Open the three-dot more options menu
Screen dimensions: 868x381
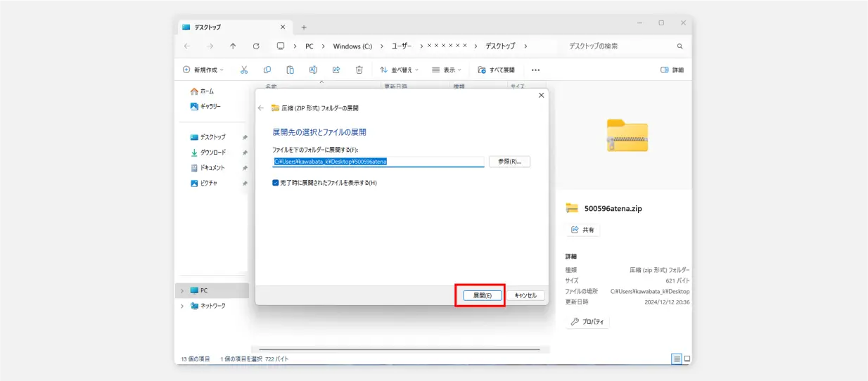point(535,70)
